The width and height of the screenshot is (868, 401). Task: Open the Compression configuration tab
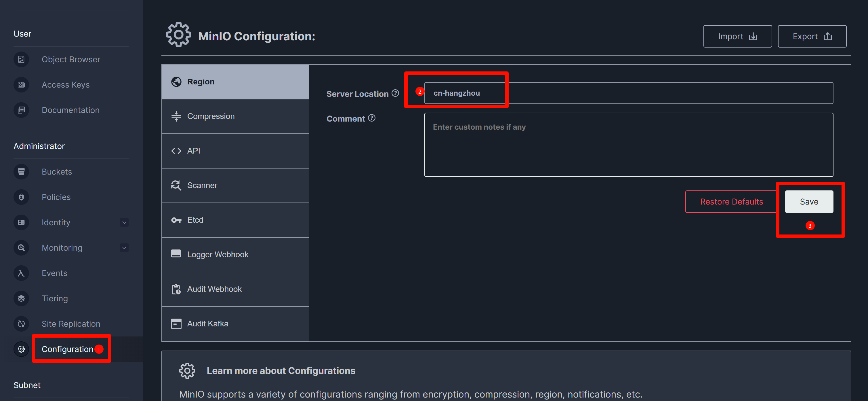coord(235,116)
